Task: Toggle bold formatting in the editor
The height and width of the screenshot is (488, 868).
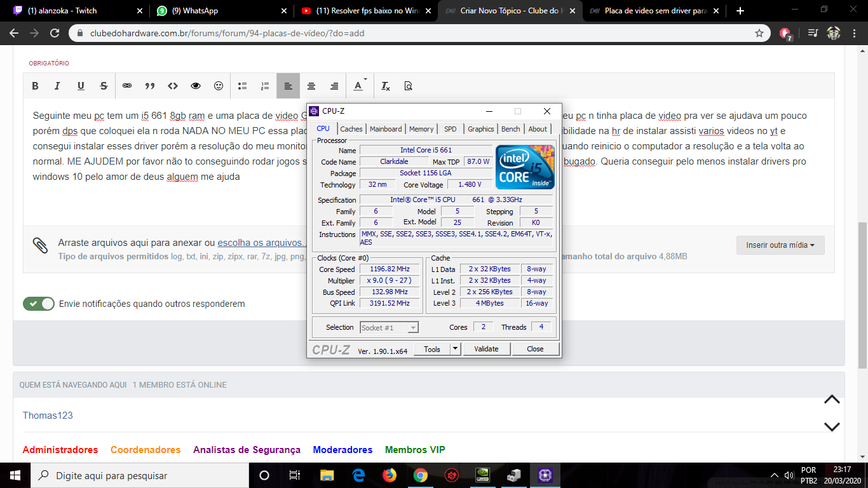Action: (x=35, y=86)
